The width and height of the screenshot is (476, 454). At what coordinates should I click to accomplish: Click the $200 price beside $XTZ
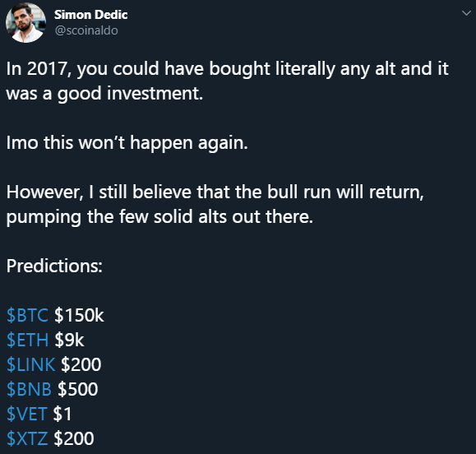74,438
